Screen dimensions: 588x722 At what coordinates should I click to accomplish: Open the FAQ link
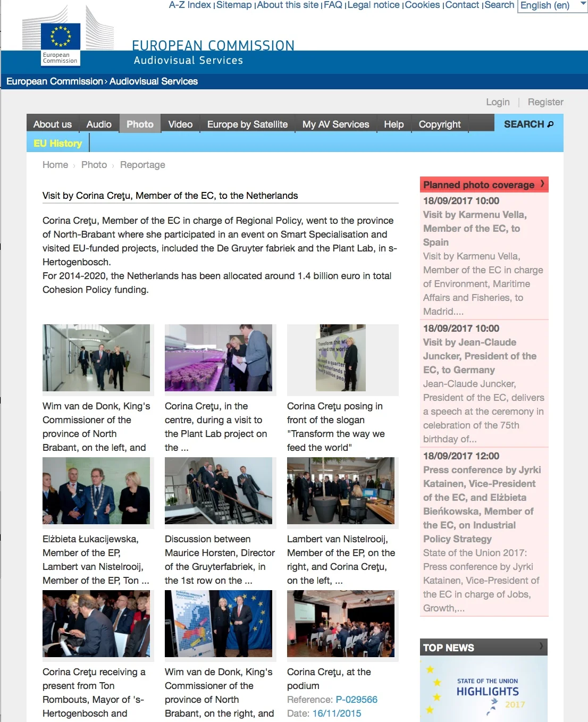point(333,5)
